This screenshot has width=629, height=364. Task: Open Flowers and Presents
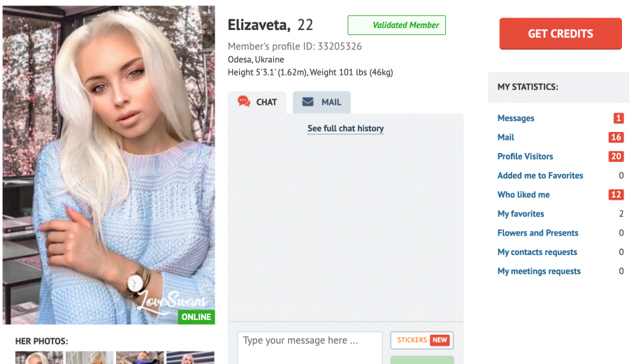(x=537, y=233)
